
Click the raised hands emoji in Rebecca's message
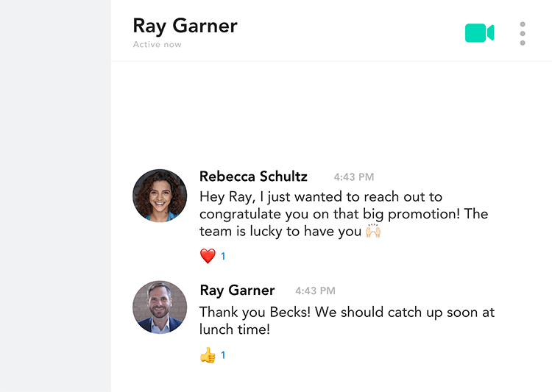pos(373,231)
